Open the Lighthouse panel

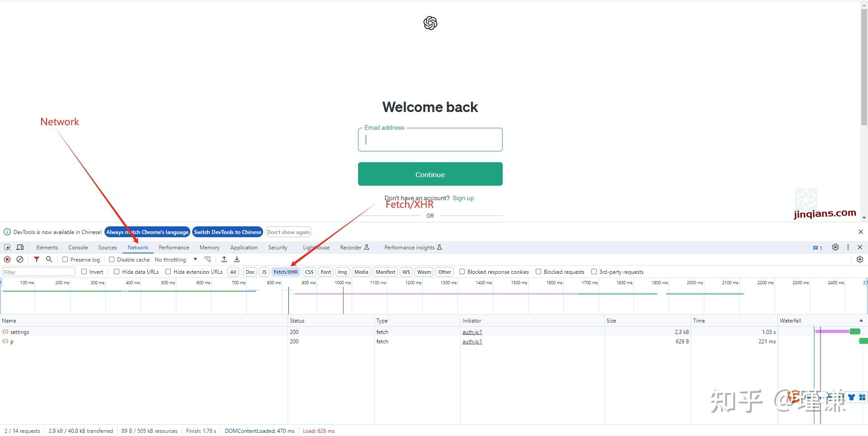[x=316, y=247]
